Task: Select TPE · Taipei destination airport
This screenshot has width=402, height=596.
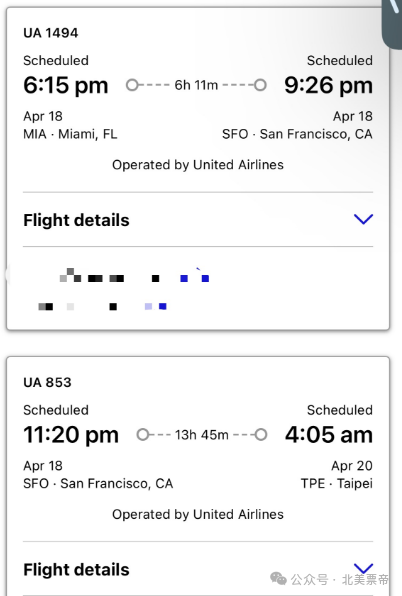Action: point(337,483)
